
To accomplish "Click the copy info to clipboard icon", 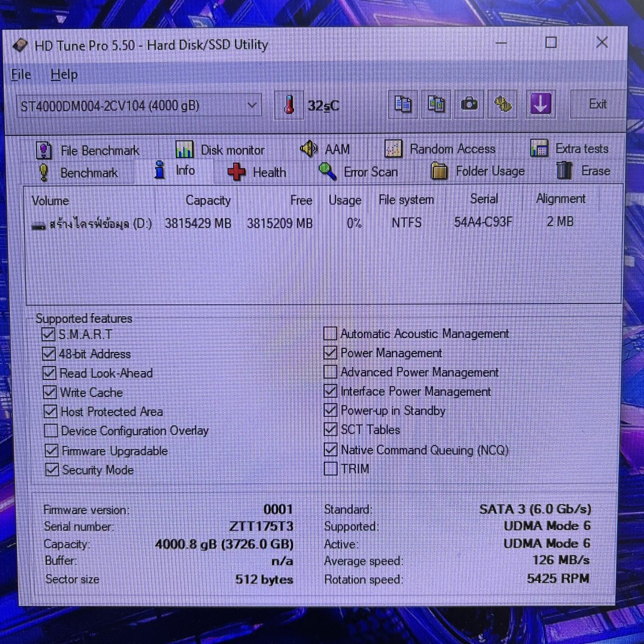I will point(403,104).
